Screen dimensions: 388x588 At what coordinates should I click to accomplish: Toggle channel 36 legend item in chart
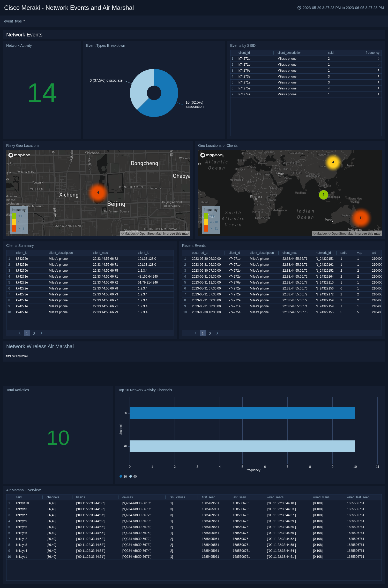tap(123, 477)
